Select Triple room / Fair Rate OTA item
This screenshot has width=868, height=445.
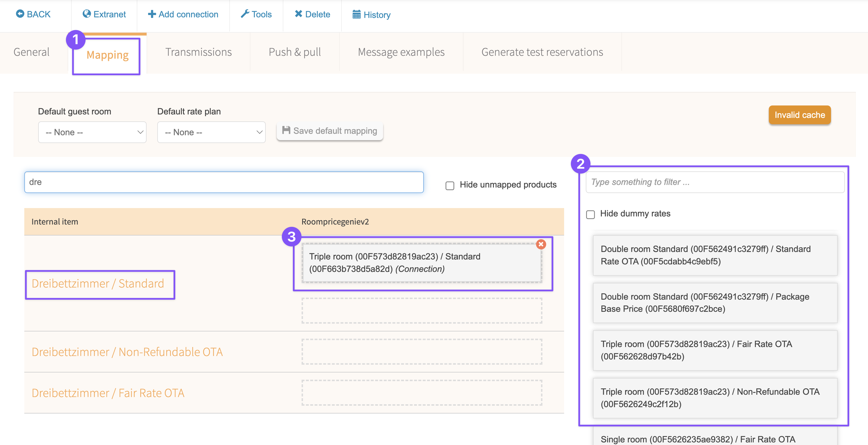click(715, 350)
